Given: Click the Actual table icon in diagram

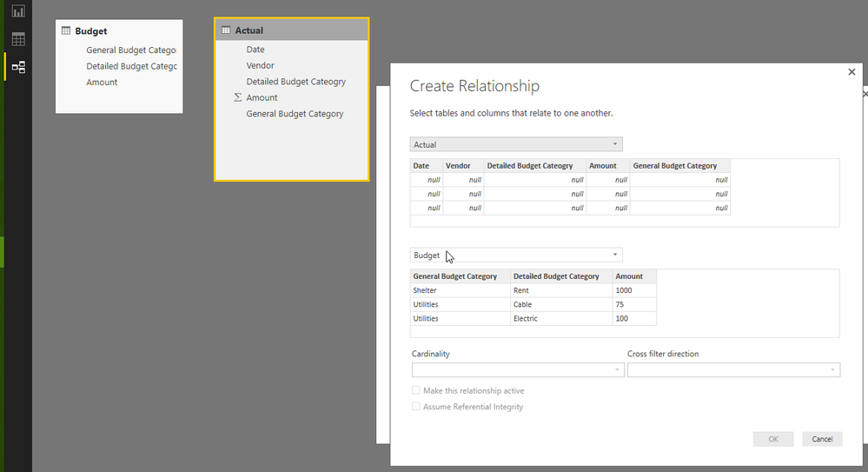Looking at the screenshot, I should (226, 30).
